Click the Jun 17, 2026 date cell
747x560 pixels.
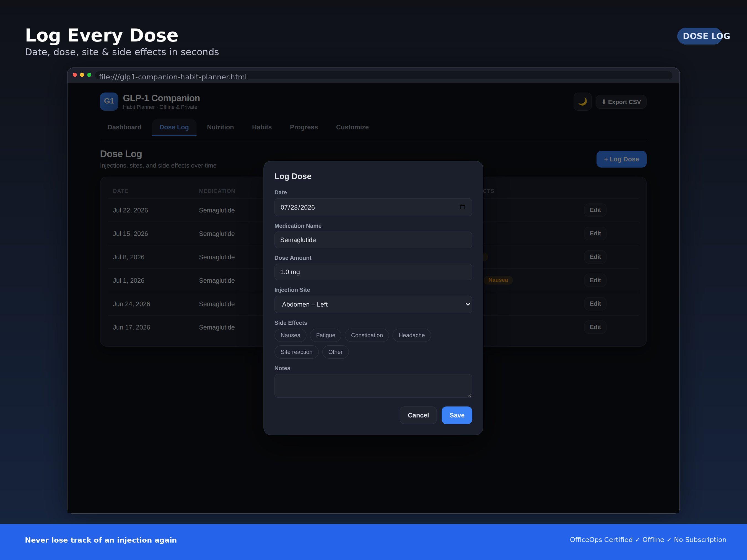pyautogui.click(x=131, y=327)
